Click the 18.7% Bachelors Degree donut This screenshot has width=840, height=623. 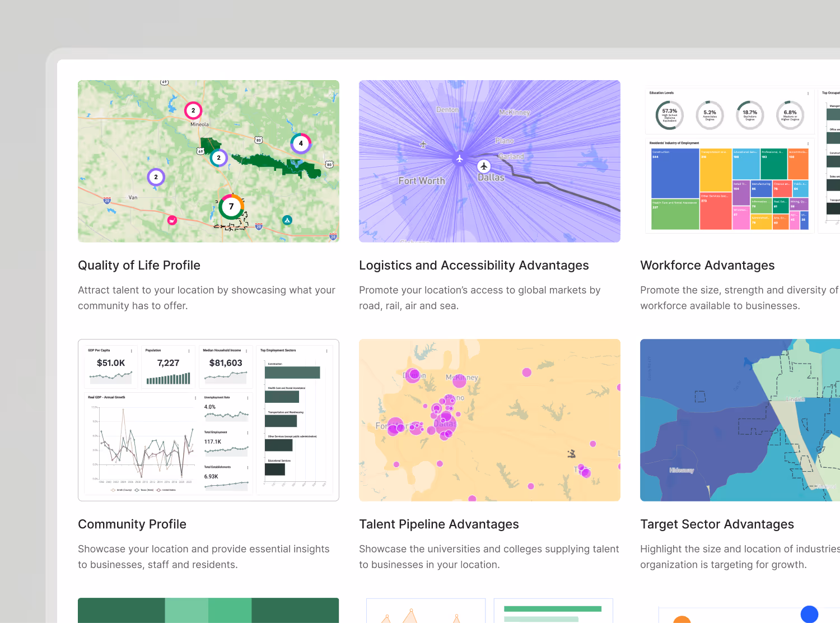point(750,115)
